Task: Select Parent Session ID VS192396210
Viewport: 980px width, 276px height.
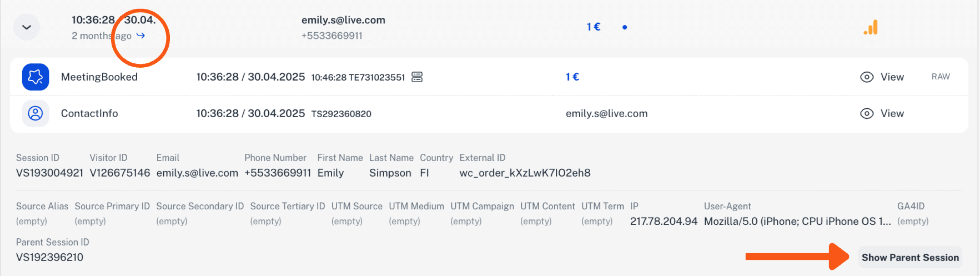Action: [49, 257]
